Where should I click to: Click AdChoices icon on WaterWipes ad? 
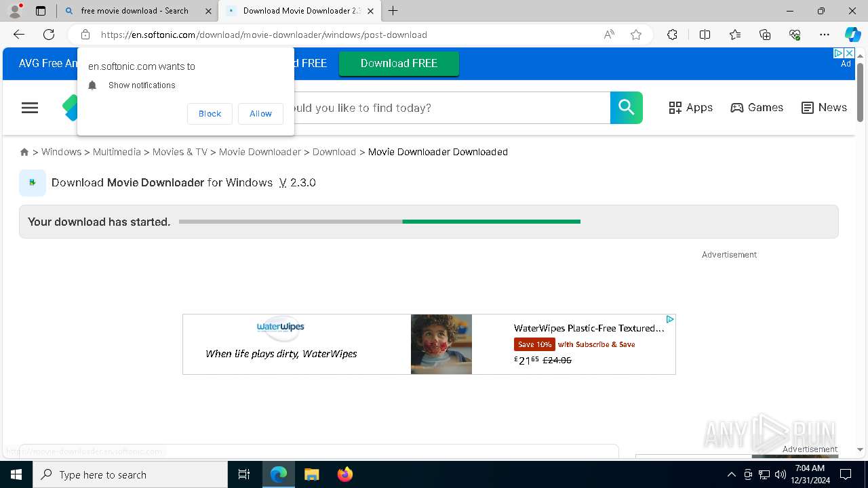[669, 319]
